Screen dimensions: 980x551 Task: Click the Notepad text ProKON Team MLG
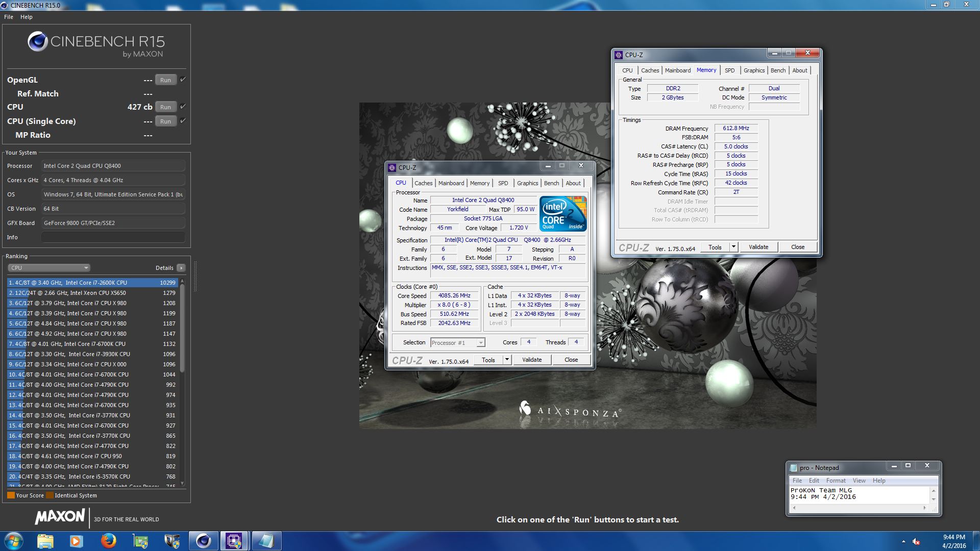tap(821, 490)
